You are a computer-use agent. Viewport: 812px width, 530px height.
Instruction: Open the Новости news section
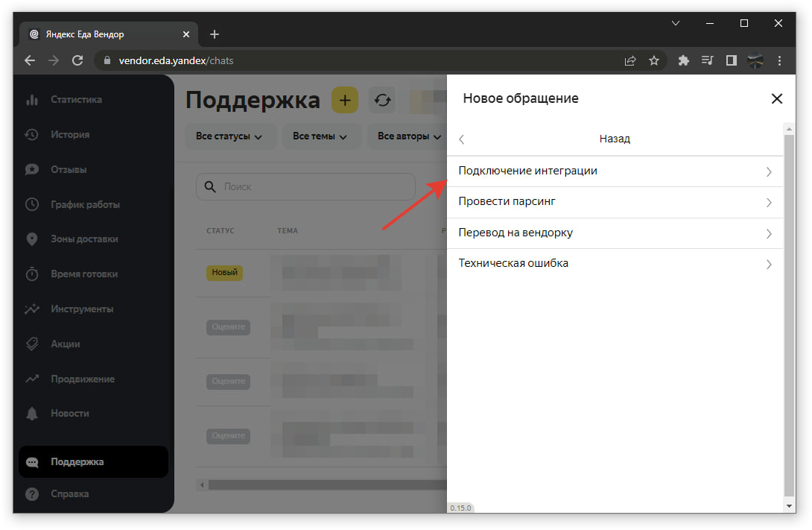70,414
